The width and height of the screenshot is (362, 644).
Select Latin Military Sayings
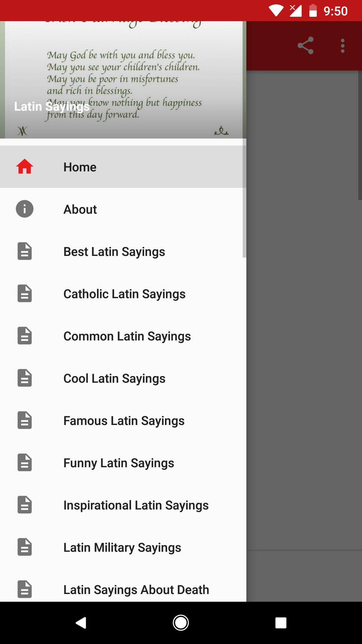[x=123, y=547]
